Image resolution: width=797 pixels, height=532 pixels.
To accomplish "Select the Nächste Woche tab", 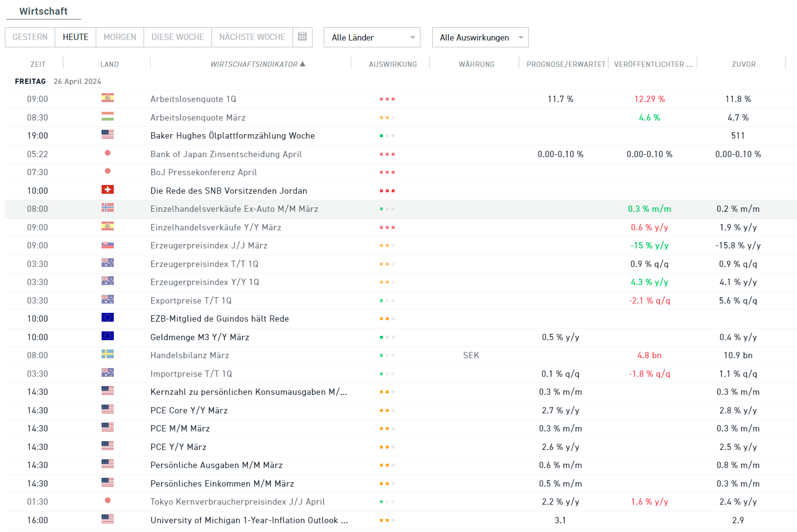I will click(x=252, y=37).
